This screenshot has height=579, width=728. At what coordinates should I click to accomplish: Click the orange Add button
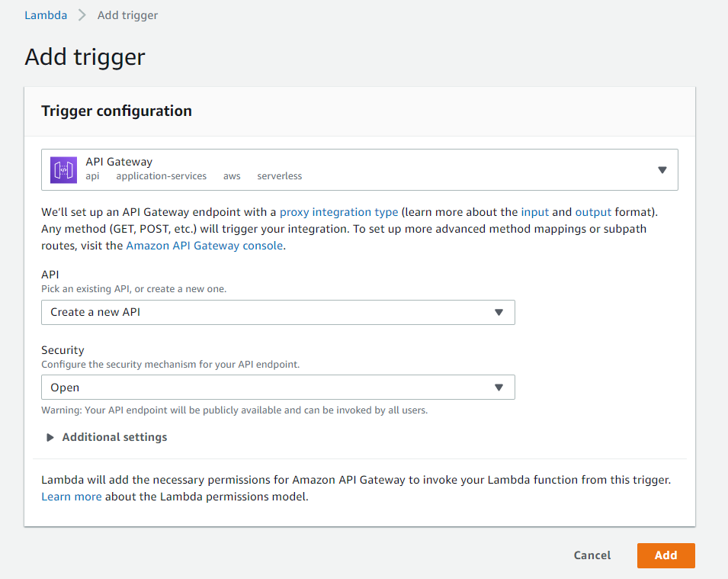665,555
